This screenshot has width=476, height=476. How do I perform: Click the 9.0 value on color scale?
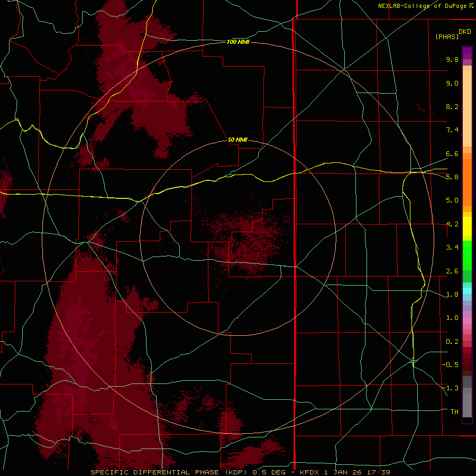[x=452, y=83]
